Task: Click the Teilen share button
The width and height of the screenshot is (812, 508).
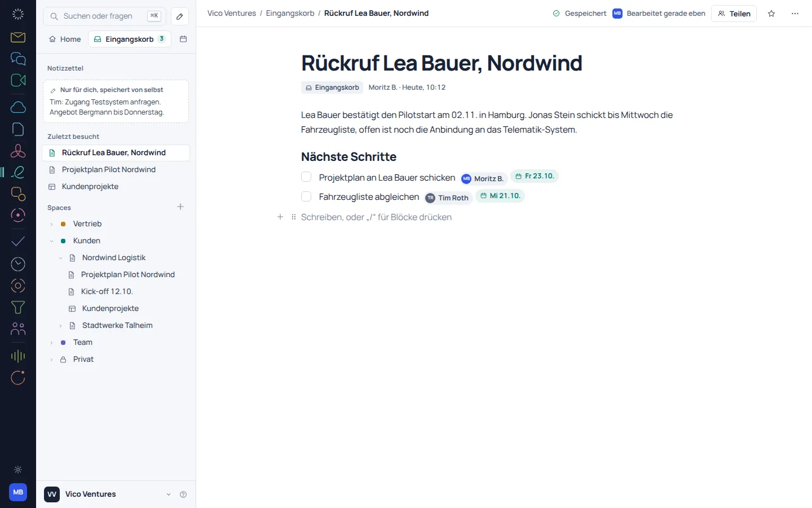Action: point(734,14)
